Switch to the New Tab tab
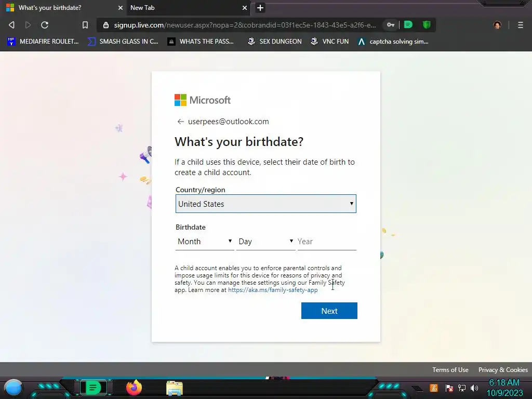532x399 pixels. (x=188, y=8)
